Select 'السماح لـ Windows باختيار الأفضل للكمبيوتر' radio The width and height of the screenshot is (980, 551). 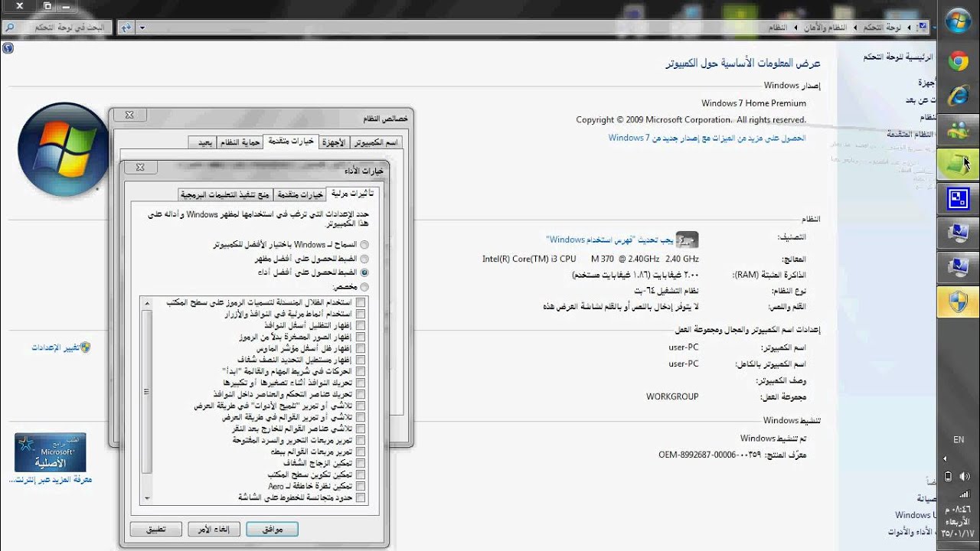tap(364, 245)
